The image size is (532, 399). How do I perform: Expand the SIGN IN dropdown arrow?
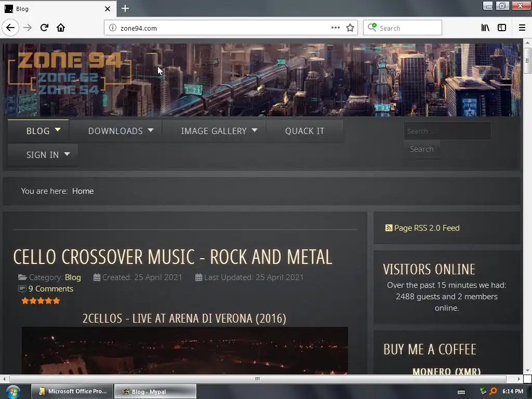pos(67,154)
